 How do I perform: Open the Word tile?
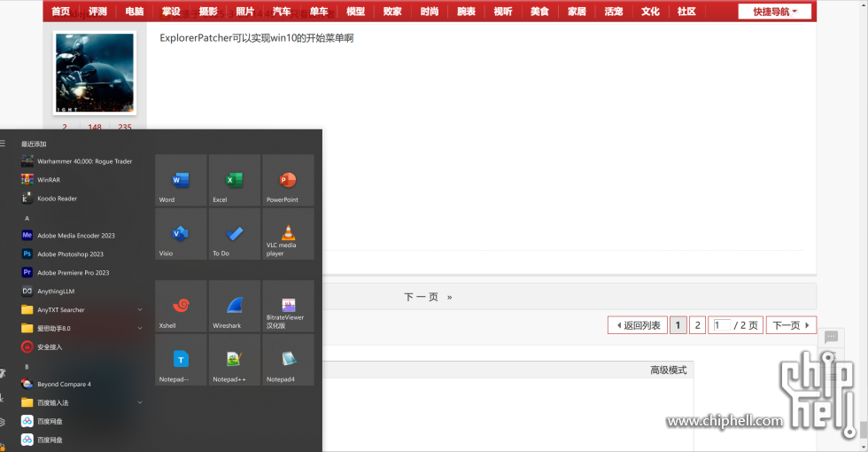coord(181,180)
